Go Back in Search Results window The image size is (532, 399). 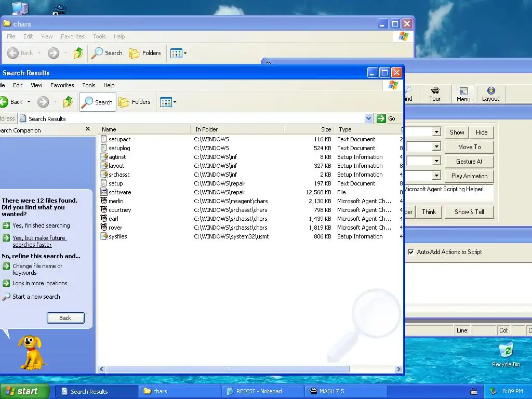(x=11, y=102)
